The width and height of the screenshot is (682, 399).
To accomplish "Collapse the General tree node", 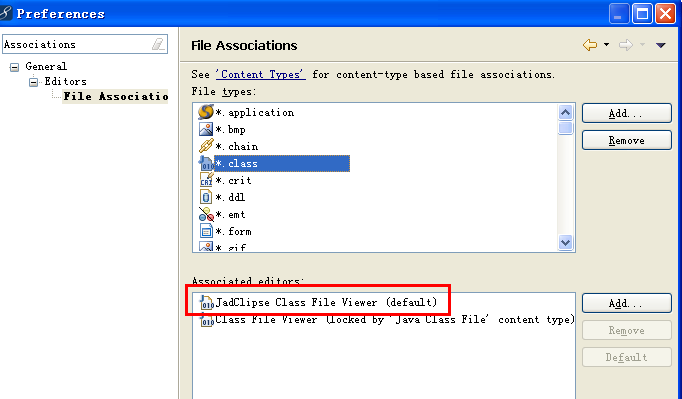I will click(14, 67).
